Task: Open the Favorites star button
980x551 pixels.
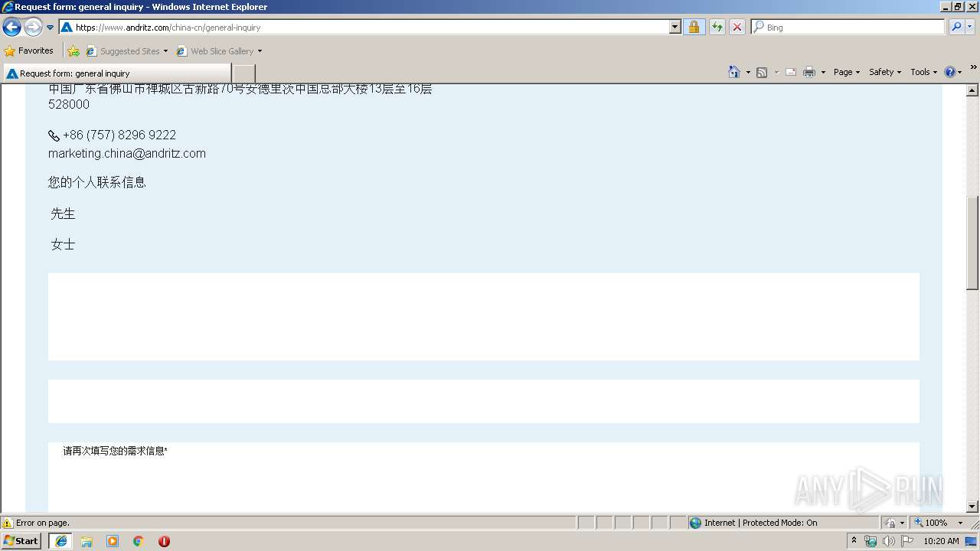Action: point(29,51)
